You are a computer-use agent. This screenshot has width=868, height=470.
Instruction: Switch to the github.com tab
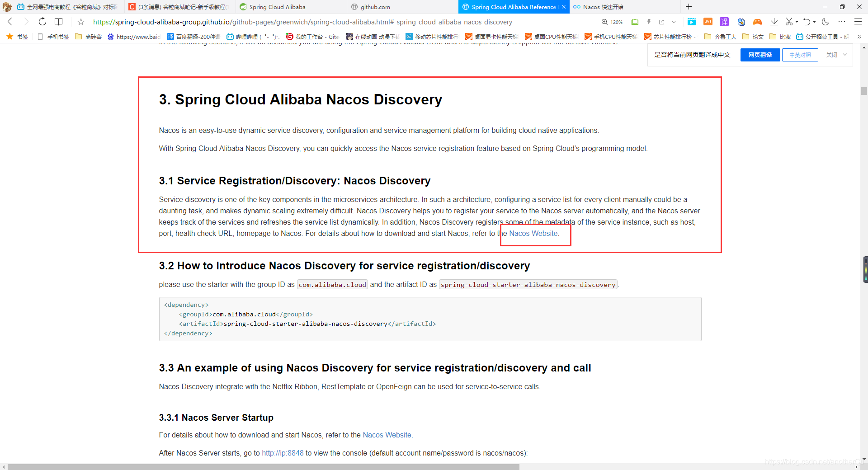pos(402,7)
